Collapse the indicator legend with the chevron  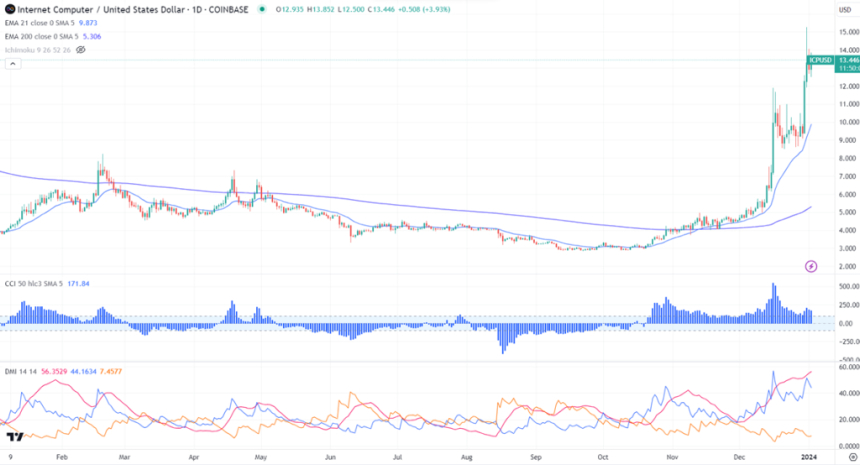[x=12, y=64]
